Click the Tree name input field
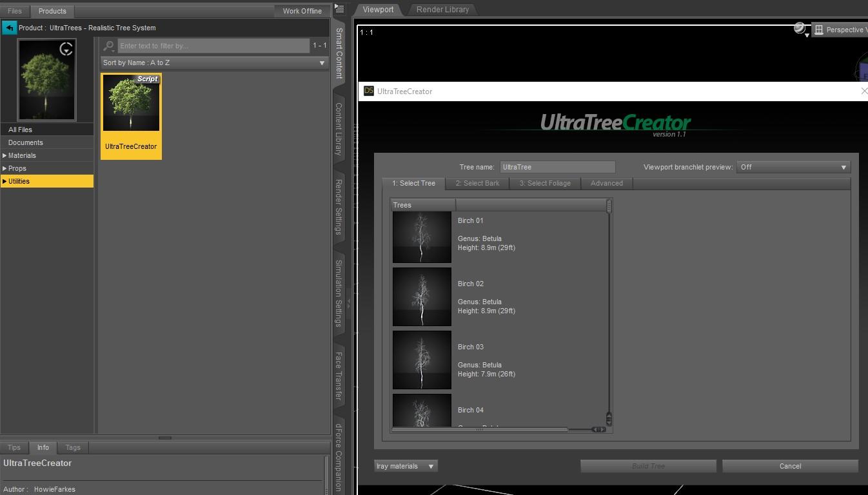The width and height of the screenshot is (868, 495). pos(557,167)
